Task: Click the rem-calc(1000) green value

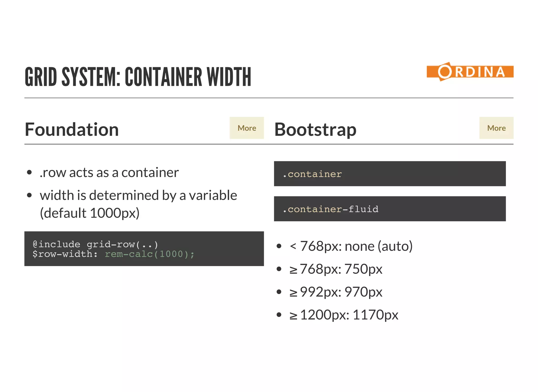Action: (150, 254)
